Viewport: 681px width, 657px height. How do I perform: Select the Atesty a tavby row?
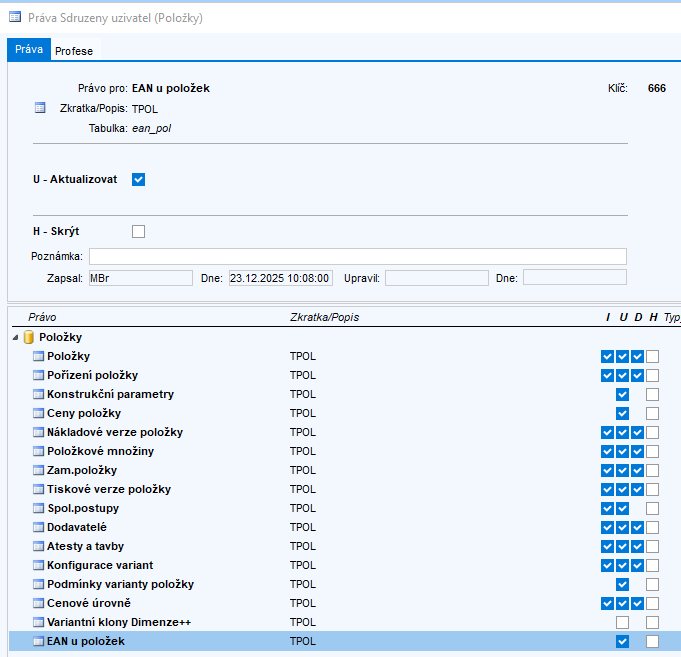85,546
